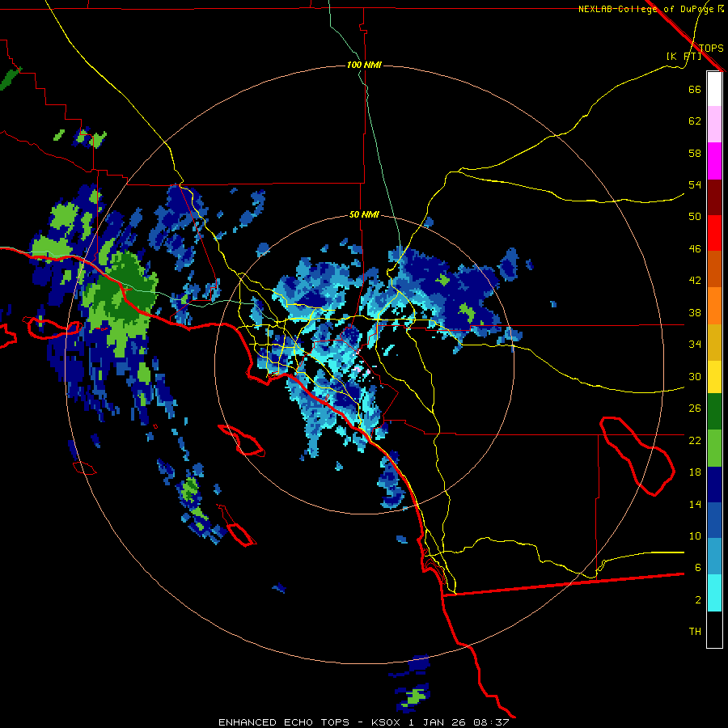The height and width of the screenshot is (728, 728).
Task: Click the white swatch atop the tops legend
Action: [714, 89]
